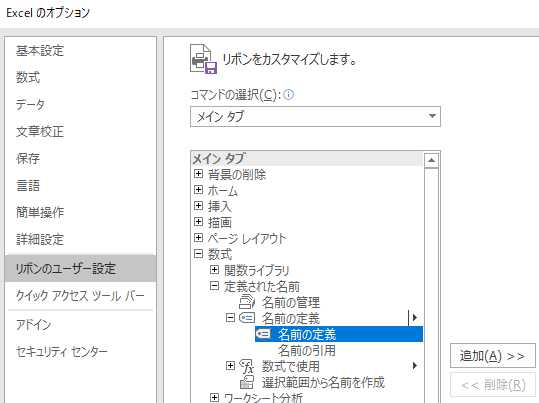Click the ribbon customize printer icon

(x=204, y=59)
